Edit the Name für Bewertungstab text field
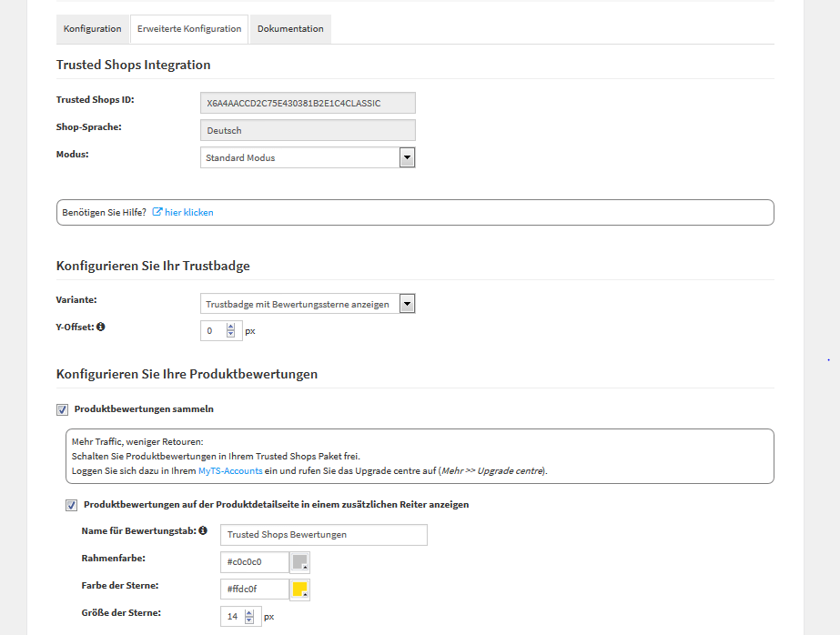The image size is (840, 635). point(323,534)
